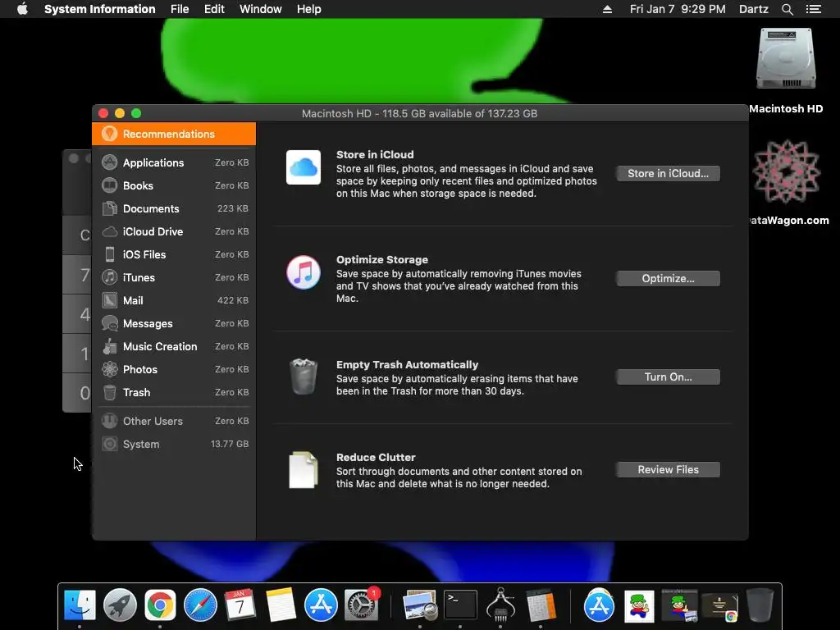Open System Preferences from the dock
840x630 pixels.
click(361, 605)
